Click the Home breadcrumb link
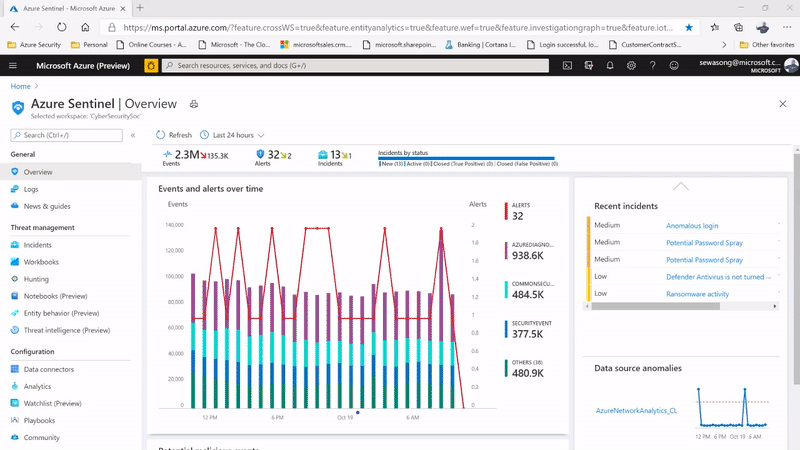 (x=20, y=86)
